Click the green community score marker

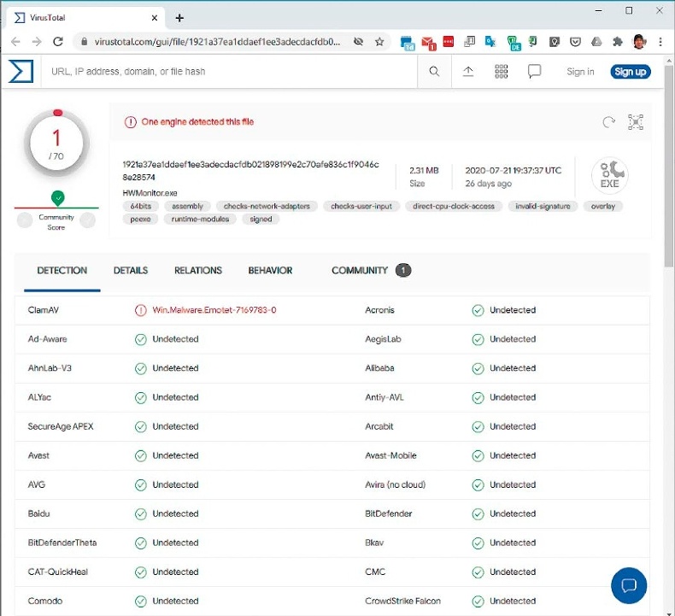click(x=58, y=198)
